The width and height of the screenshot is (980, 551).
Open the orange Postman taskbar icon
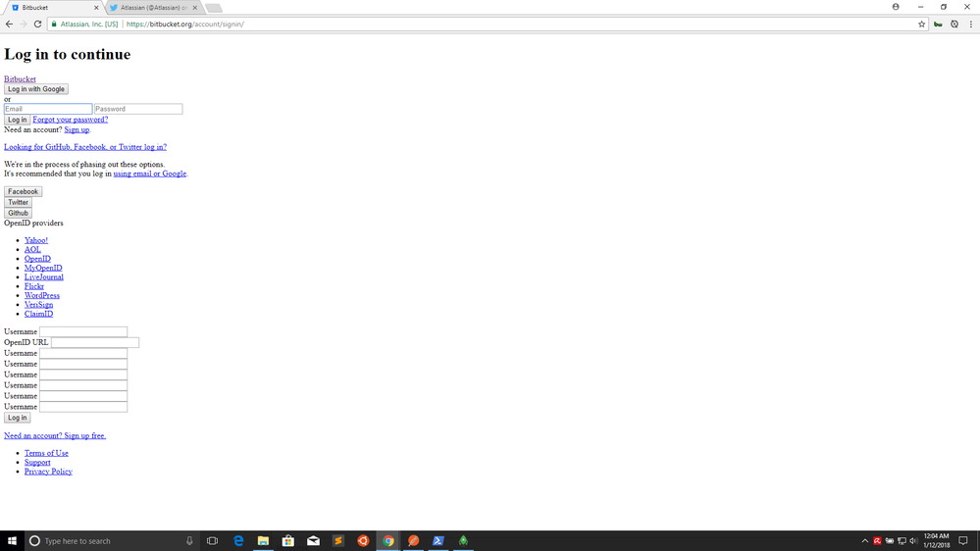tap(413, 540)
